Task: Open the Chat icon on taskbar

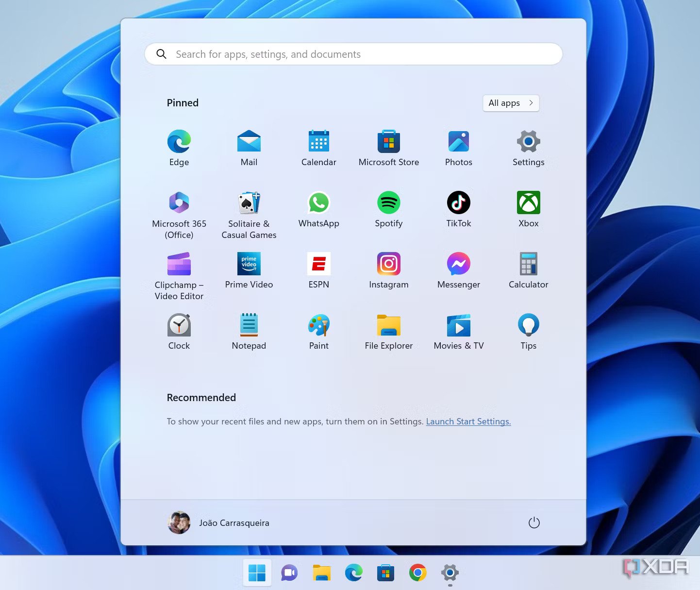Action: tap(289, 573)
